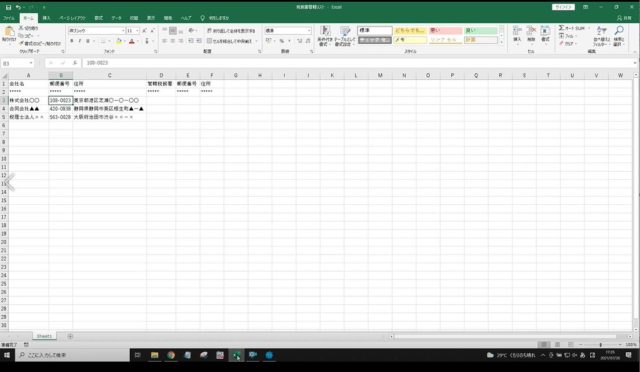Toggle wrap text for the cell
640x372 pixels.
click(231, 31)
